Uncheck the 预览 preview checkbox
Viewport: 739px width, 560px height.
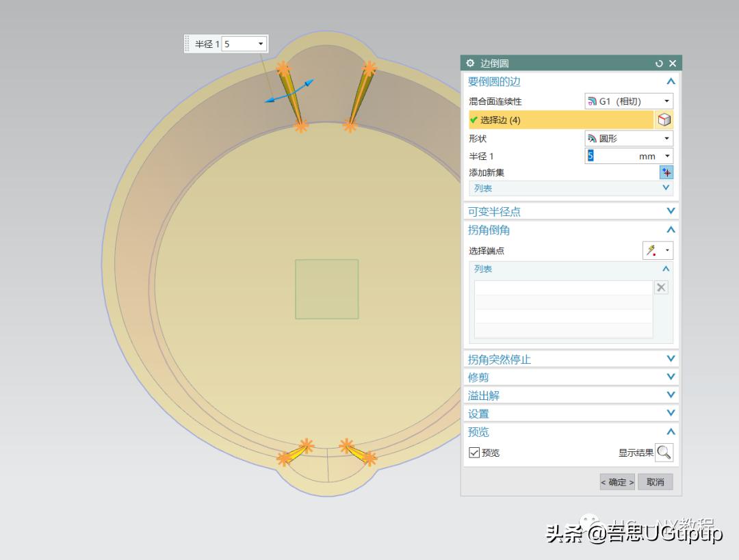click(474, 452)
